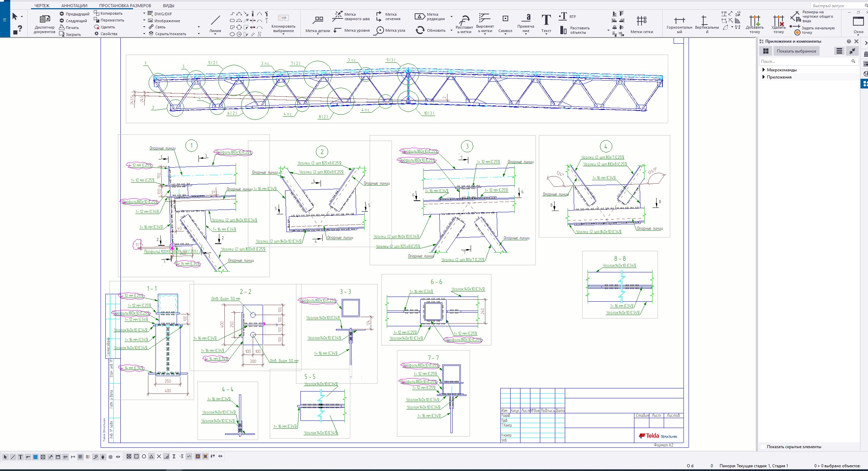Click the Метка узла icon

click(379, 31)
